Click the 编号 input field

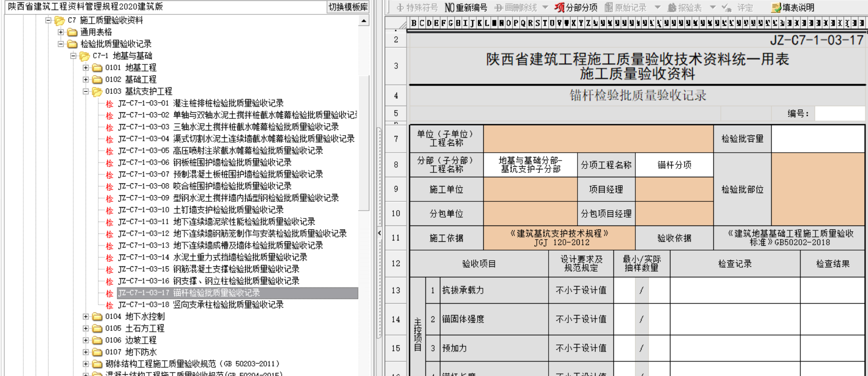(839, 114)
